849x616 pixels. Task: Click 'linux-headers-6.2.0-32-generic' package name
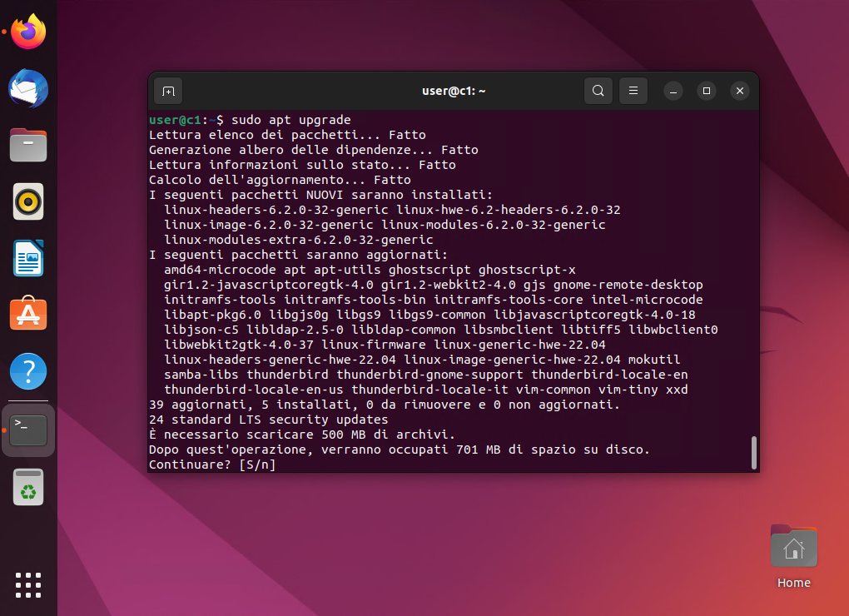[276, 210]
